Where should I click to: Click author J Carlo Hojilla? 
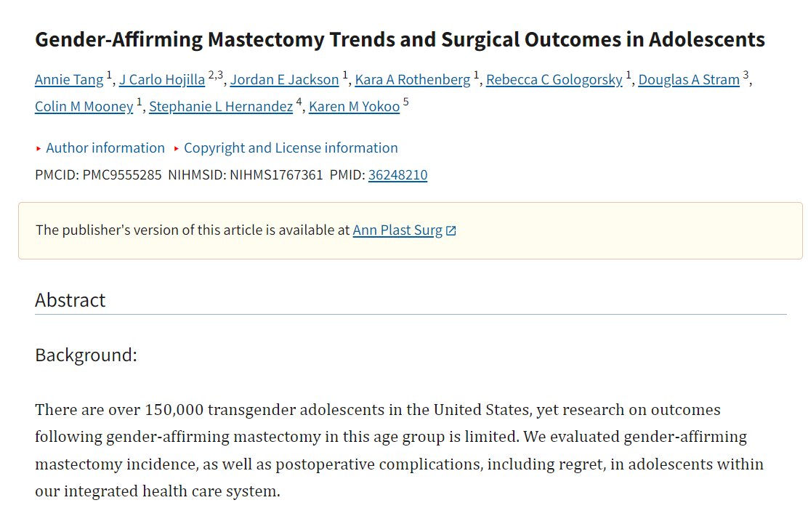pos(162,80)
